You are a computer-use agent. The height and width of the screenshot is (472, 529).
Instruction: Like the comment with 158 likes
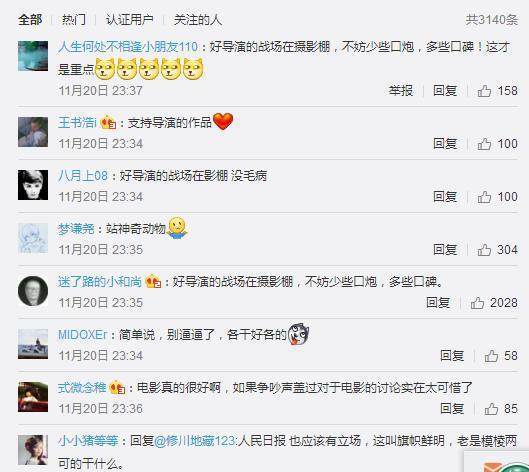click(484, 91)
